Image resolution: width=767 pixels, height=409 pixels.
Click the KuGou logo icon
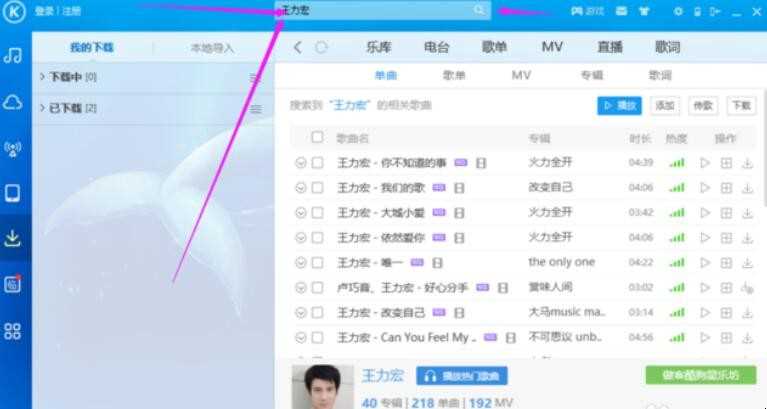(x=14, y=12)
